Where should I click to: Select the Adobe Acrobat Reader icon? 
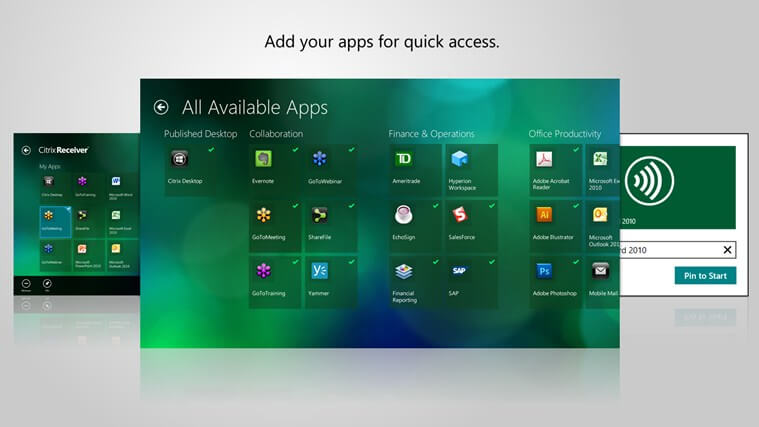544,159
